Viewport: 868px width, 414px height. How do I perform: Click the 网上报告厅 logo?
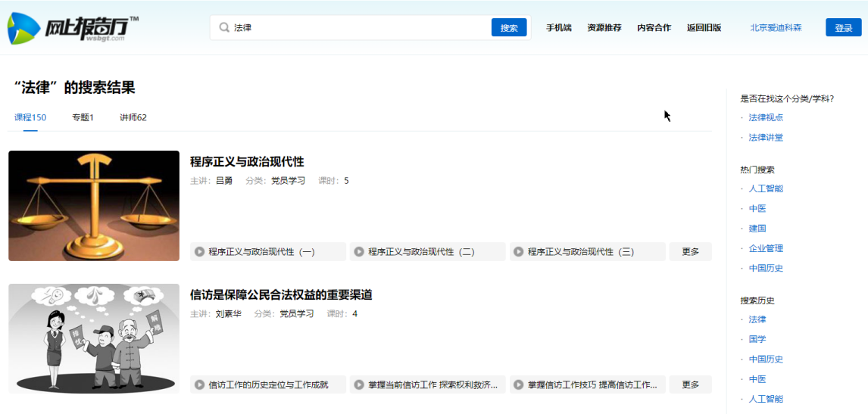pyautogui.click(x=73, y=28)
